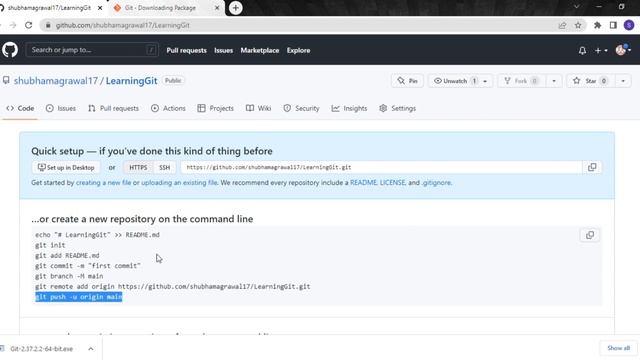
Task: Click the Fork button
Action: (521, 81)
